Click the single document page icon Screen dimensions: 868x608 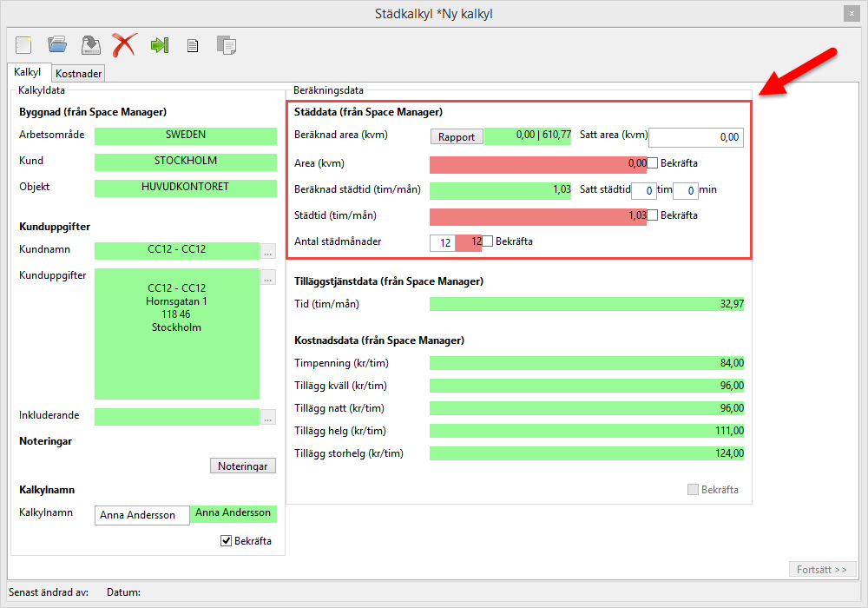(193, 45)
